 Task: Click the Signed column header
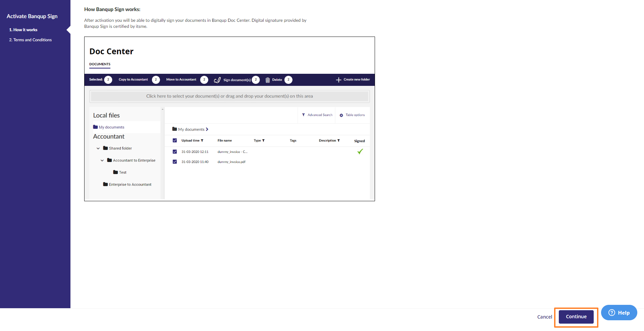pyautogui.click(x=359, y=141)
